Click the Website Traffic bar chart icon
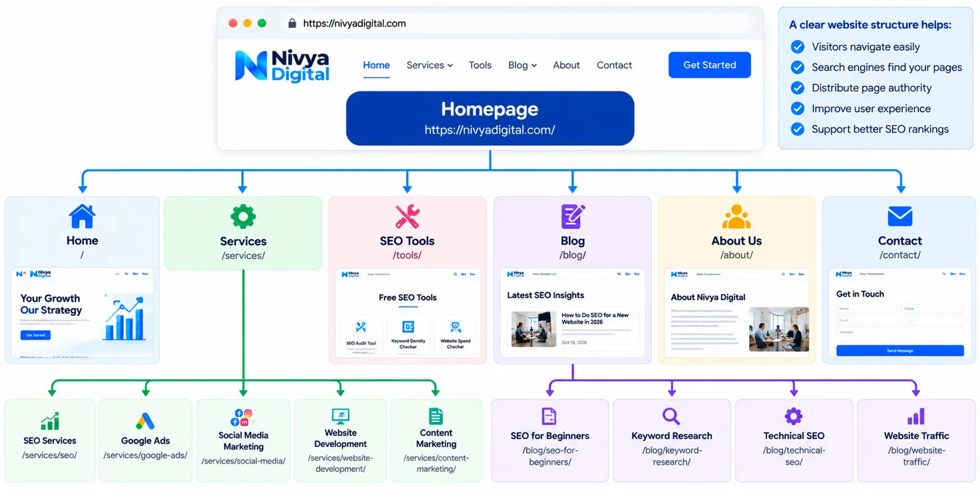 point(916,417)
